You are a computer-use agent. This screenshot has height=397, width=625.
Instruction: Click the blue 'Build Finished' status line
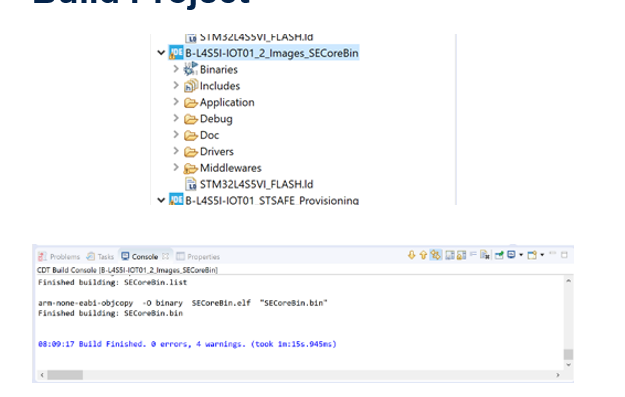(187, 344)
